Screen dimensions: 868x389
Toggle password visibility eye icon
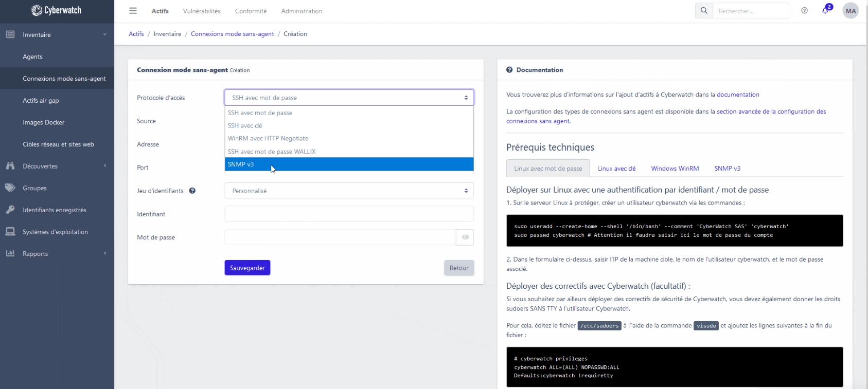(465, 237)
